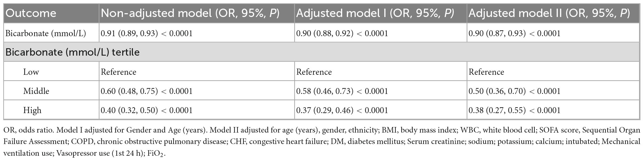
Task: Click the Outcome column header
Action: 31,13
